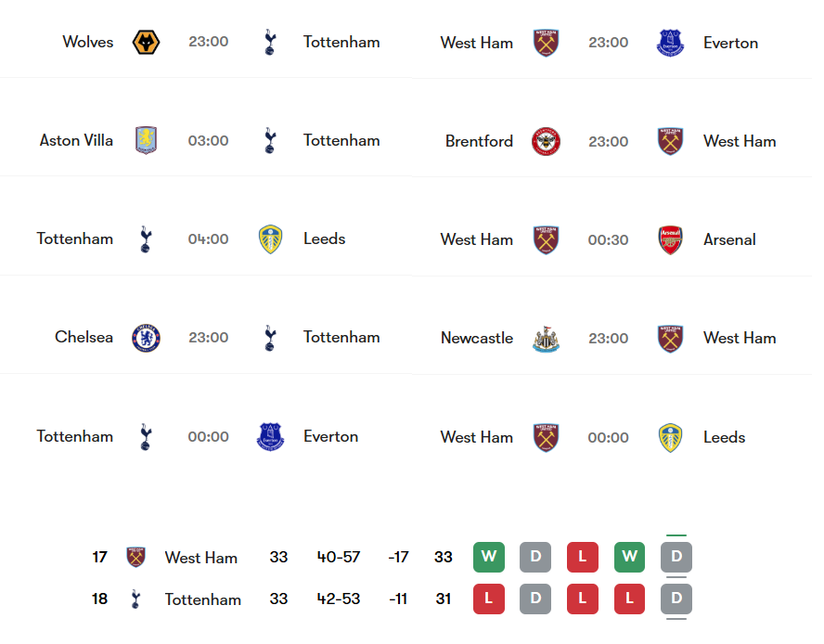824x644 pixels.
Task: Click Leeds crest in Tottenham vs Leeds fixture
Action: (270, 238)
